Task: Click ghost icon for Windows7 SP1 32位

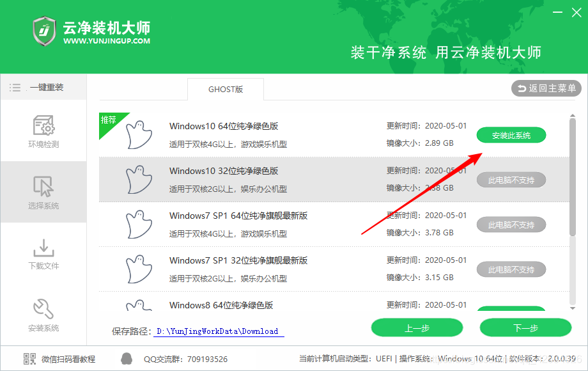Action: 139,269
